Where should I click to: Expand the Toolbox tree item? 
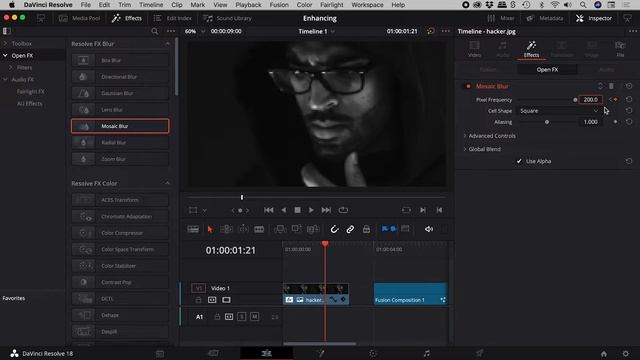click(6, 43)
